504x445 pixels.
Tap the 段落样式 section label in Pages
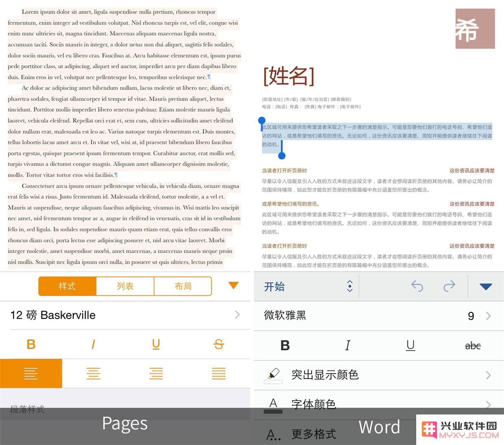pos(27,410)
